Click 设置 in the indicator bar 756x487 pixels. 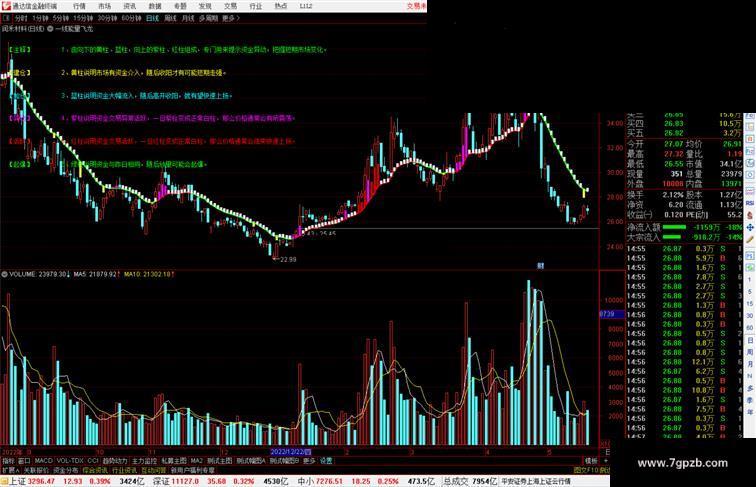(x=326, y=461)
